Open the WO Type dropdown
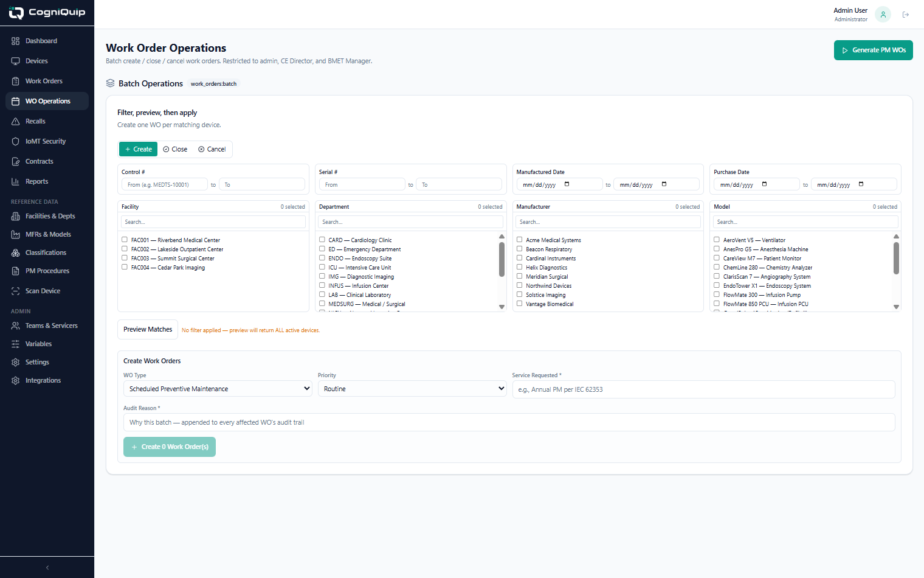The height and width of the screenshot is (578, 924). click(219, 389)
